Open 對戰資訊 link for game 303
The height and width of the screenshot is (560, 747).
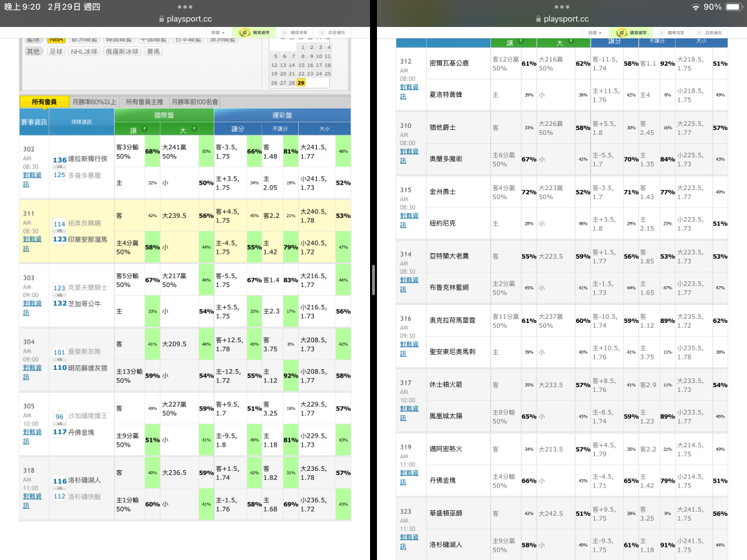click(x=32, y=308)
